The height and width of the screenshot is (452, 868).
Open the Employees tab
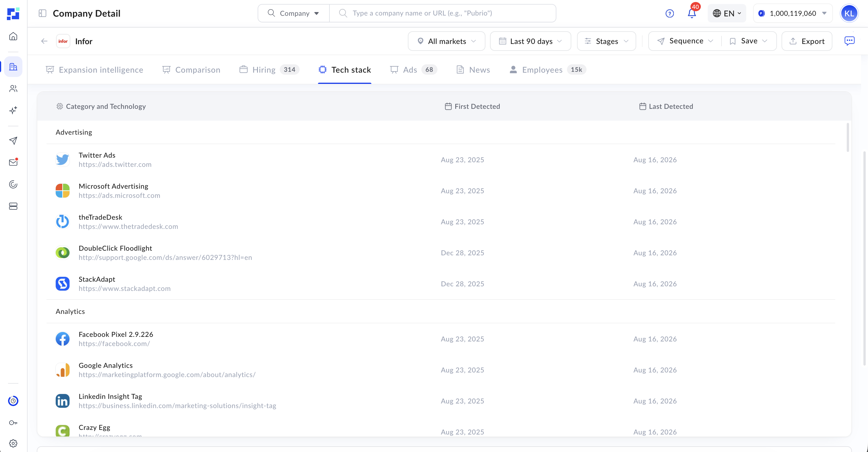pos(547,70)
